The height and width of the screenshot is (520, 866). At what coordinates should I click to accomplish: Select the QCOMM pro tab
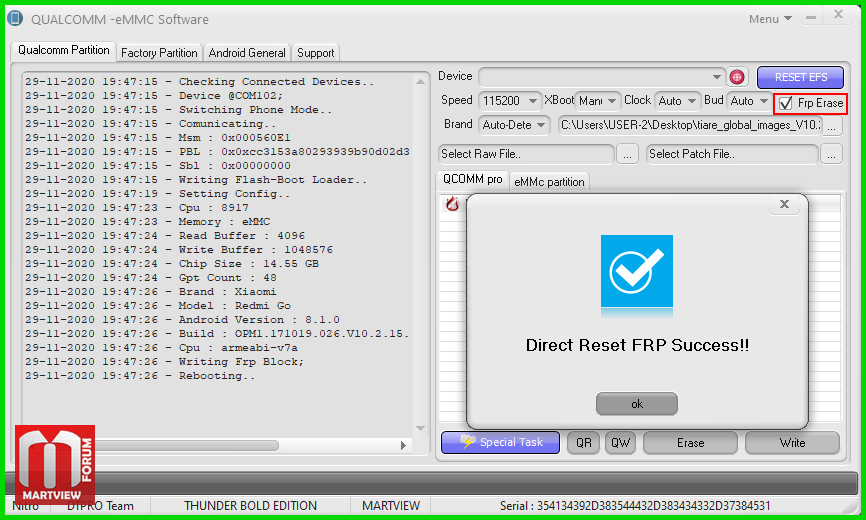(x=473, y=179)
